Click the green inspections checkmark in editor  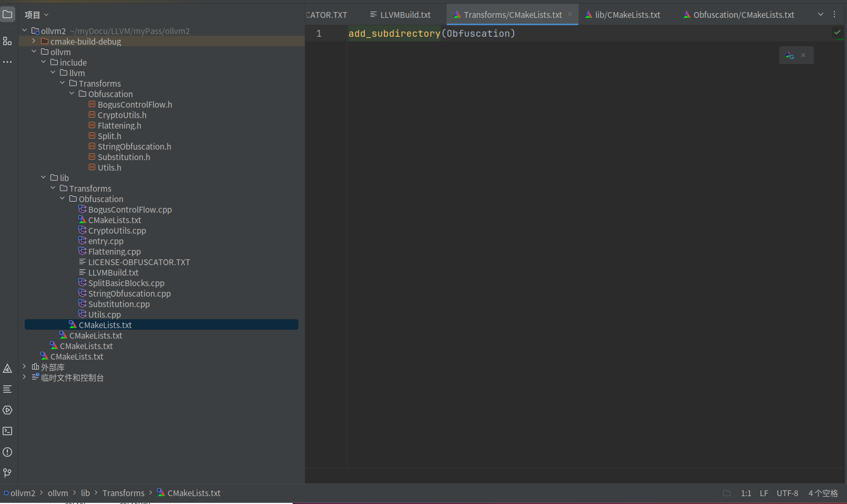[837, 33]
